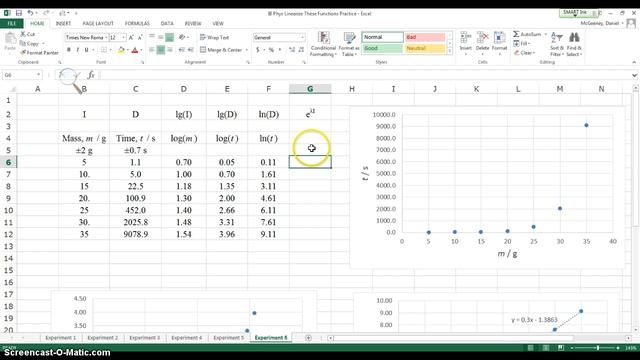
Task: Add new sheet with plus button
Action: click(308, 338)
